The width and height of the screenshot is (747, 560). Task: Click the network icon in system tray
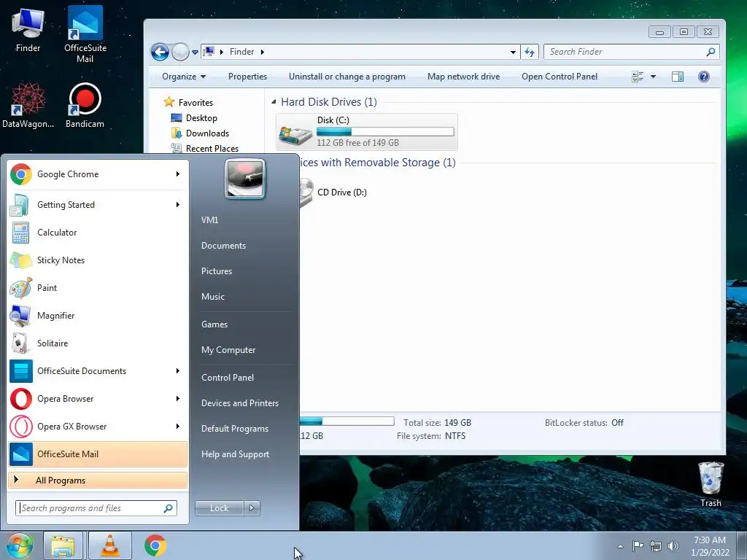click(x=656, y=546)
